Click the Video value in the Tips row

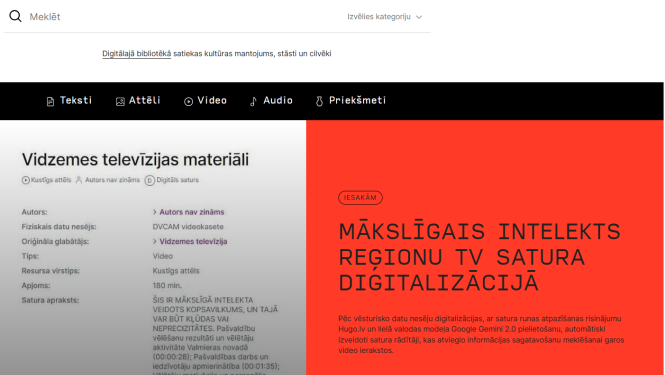(x=162, y=256)
